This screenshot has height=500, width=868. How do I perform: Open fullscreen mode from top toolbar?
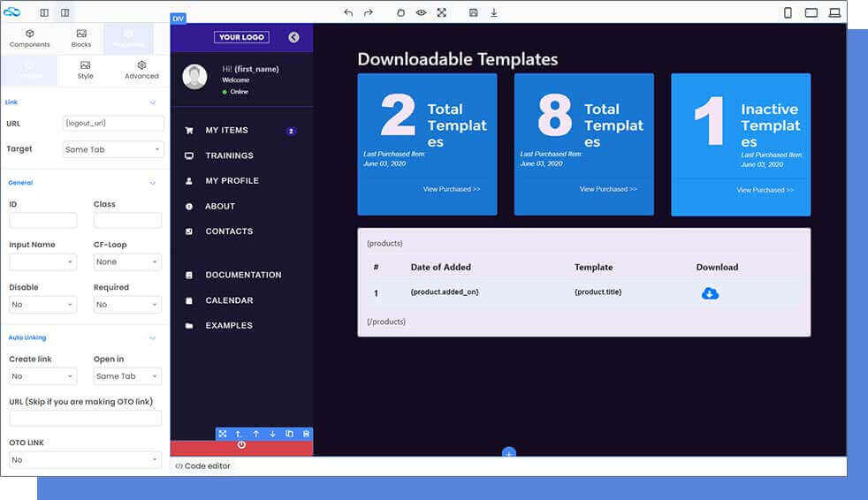pos(441,12)
